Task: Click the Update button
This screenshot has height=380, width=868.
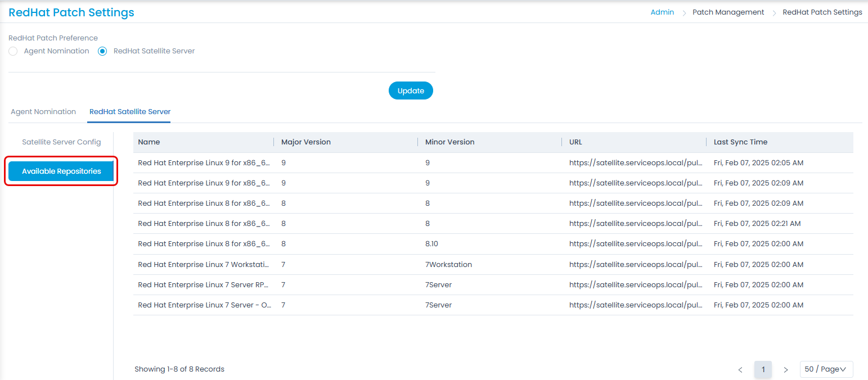Action: coord(411,91)
